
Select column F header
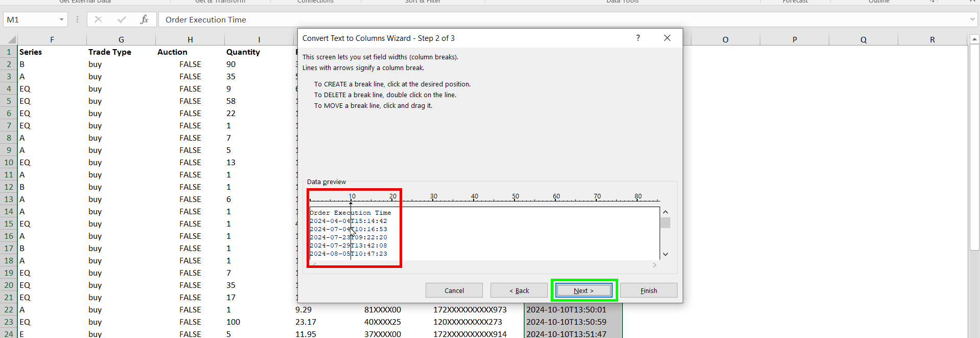point(52,39)
